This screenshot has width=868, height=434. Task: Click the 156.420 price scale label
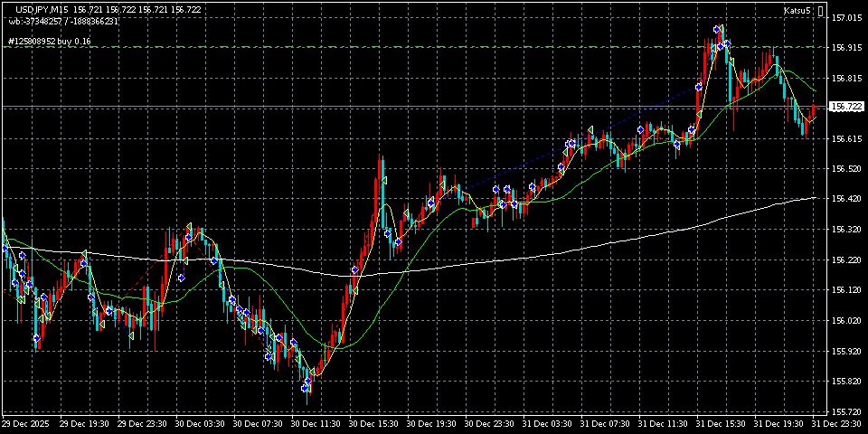(846, 199)
